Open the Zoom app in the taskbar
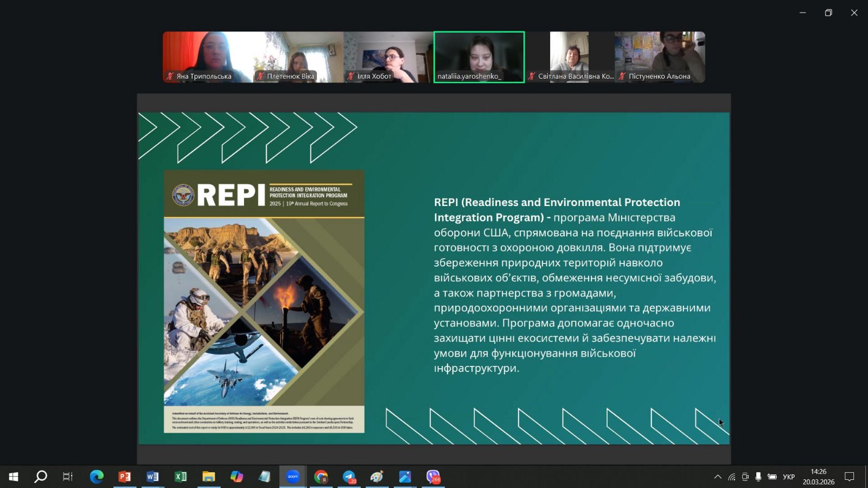The image size is (868, 488). [x=293, y=477]
